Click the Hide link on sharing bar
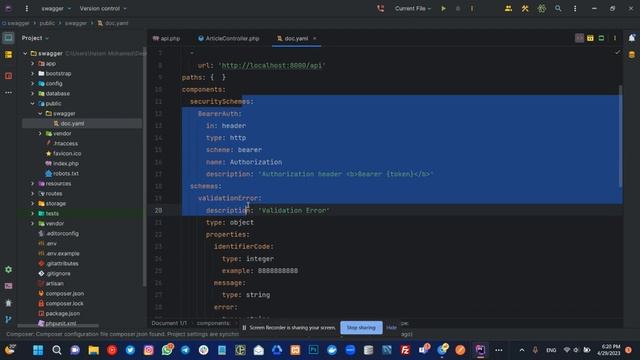The image size is (640, 360). coord(391,328)
